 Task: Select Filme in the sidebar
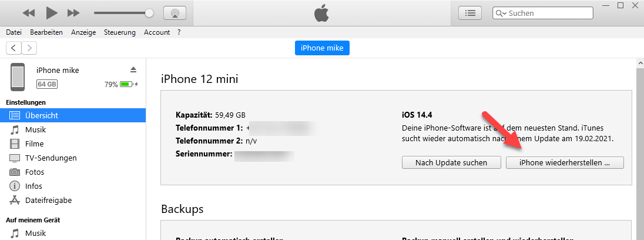click(34, 144)
